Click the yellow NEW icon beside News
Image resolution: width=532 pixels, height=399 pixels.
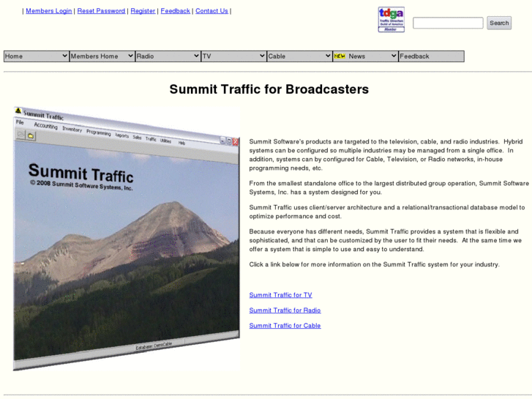coord(340,56)
